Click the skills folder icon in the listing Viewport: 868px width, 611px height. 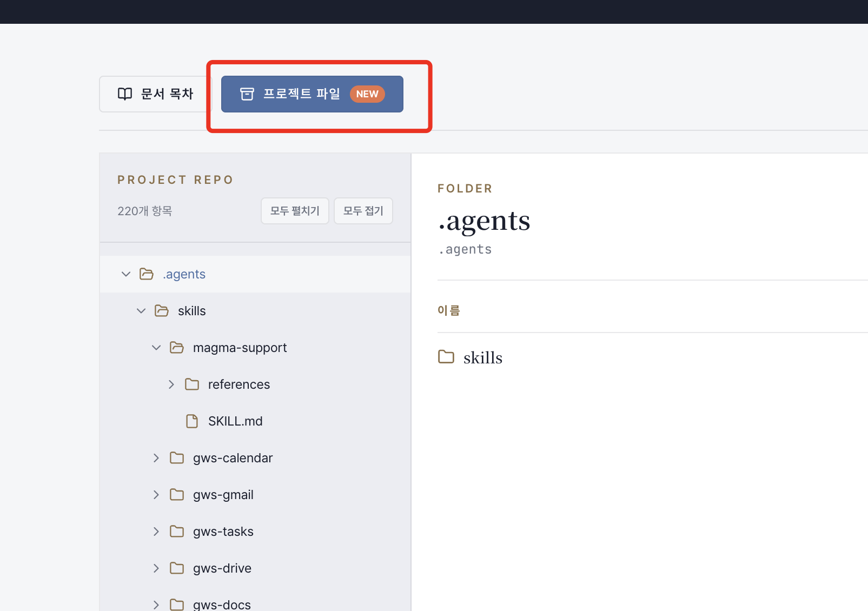click(446, 357)
